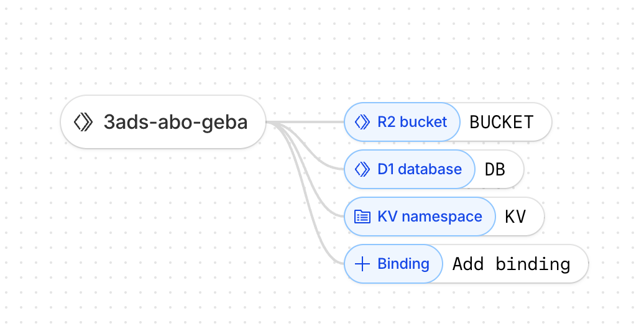
Task: Click the R2 bucket icon
Action: pos(362,122)
